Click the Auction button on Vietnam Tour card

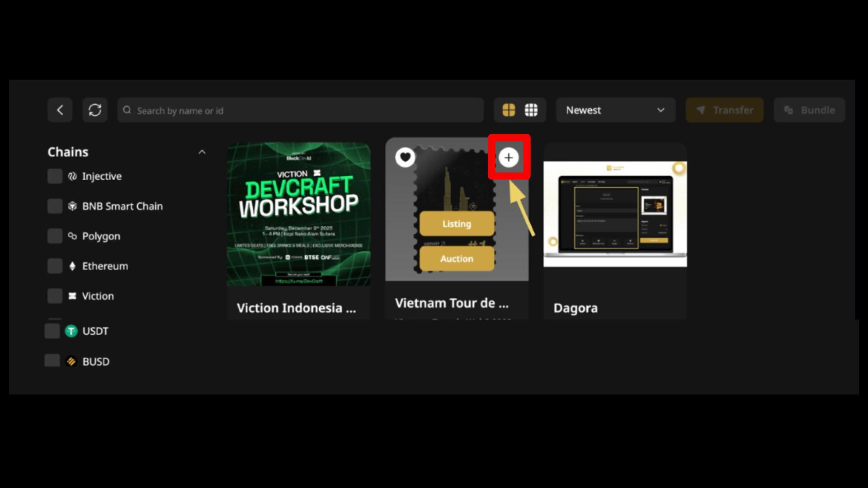[x=457, y=258]
